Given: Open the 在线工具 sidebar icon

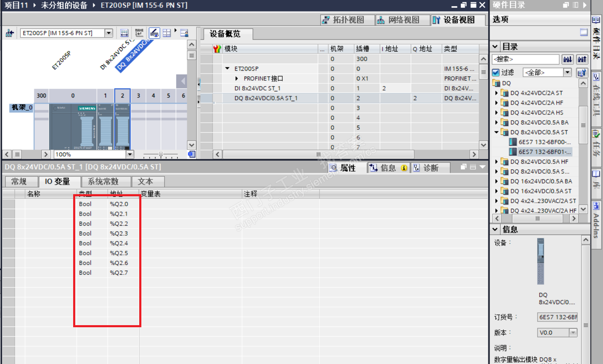Looking at the screenshot, I should click(596, 77).
